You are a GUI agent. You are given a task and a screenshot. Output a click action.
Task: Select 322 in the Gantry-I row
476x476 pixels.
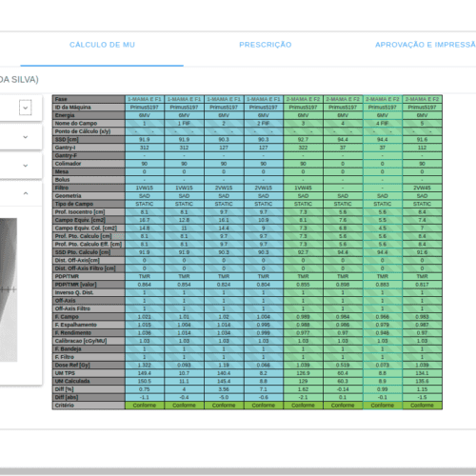(303, 148)
